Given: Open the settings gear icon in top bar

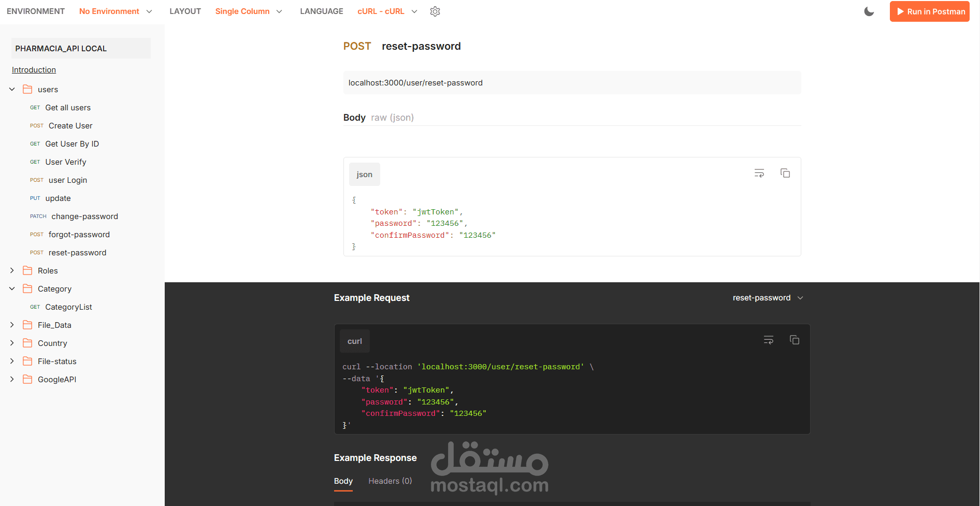Looking at the screenshot, I should pos(435,11).
